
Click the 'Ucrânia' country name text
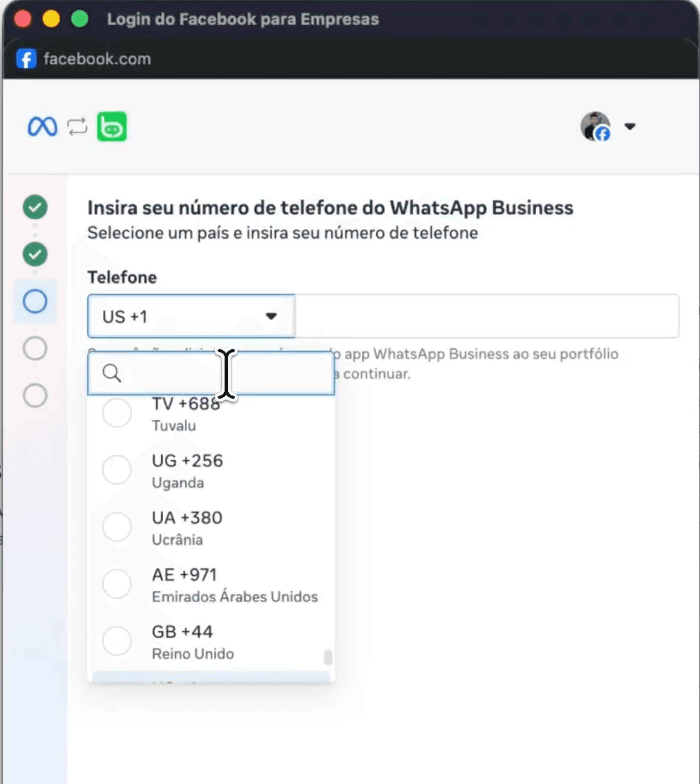(x=177, y=540)
